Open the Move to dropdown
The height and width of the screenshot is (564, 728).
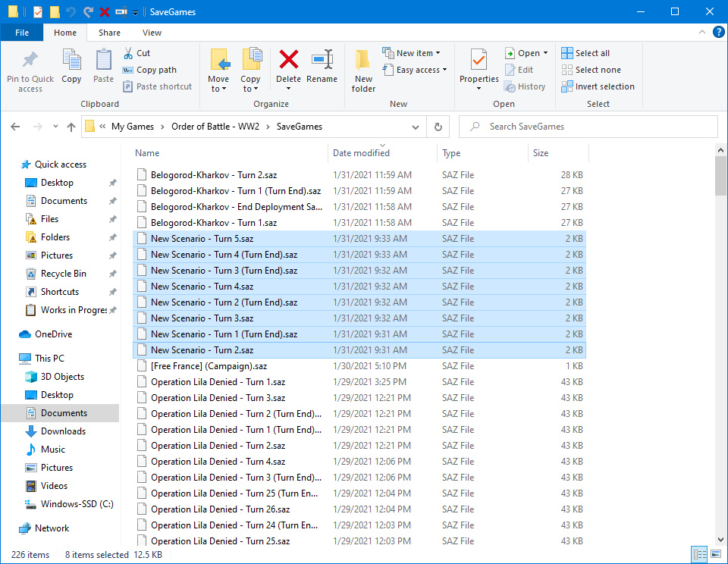coord(218,70)
